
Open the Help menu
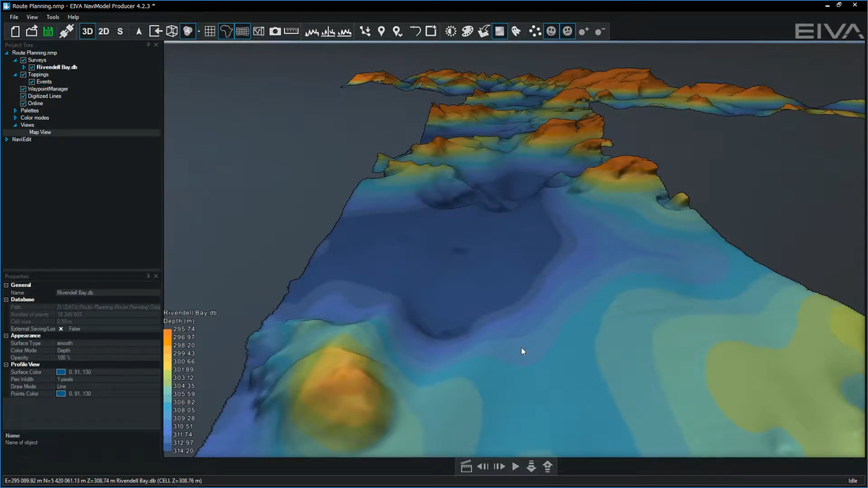[73, 17]
